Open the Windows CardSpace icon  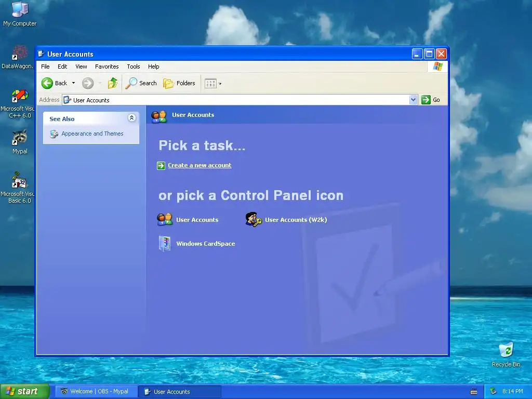coord(165,244)
